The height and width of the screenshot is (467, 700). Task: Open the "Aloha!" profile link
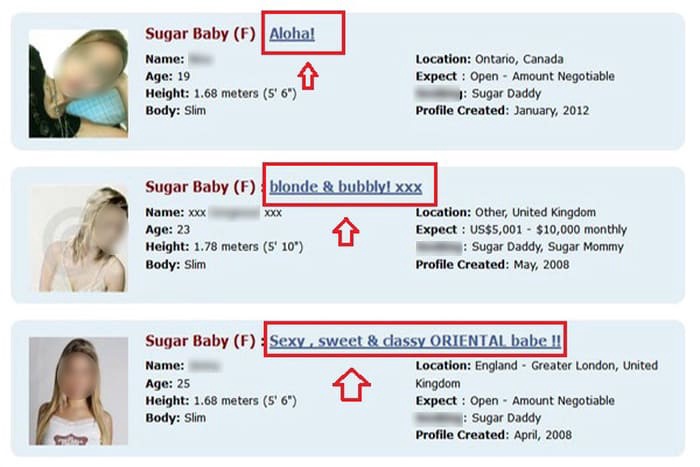coord(292,34)
